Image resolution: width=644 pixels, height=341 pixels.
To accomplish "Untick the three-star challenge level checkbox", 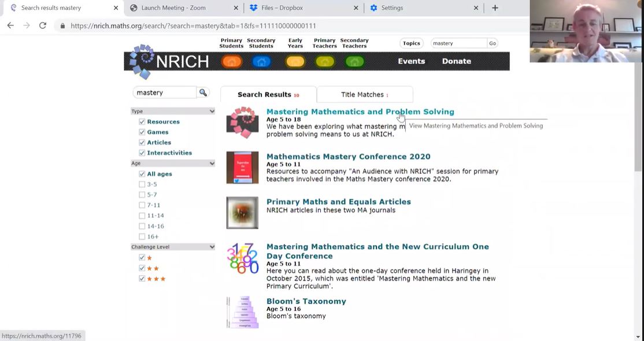I will [142, 279].
